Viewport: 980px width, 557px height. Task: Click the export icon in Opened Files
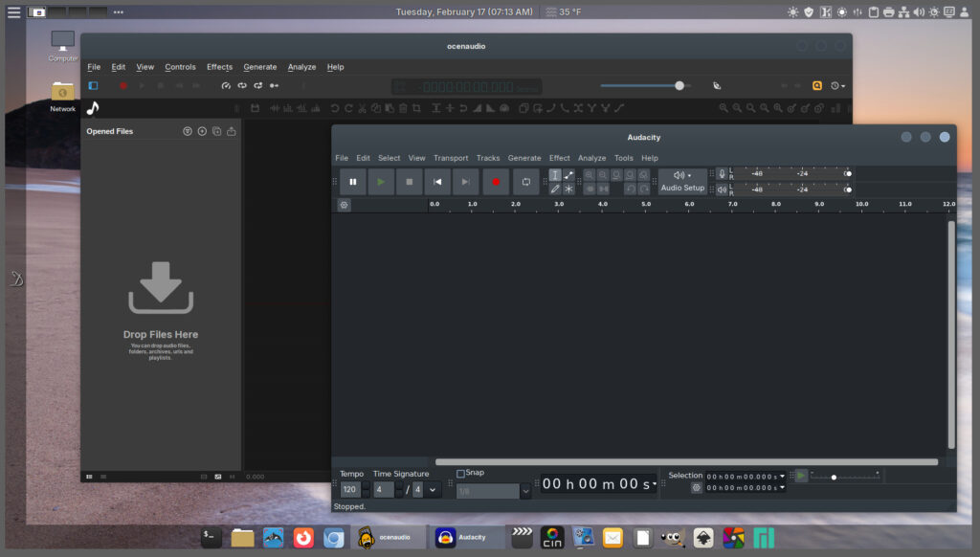coord(232,131)
